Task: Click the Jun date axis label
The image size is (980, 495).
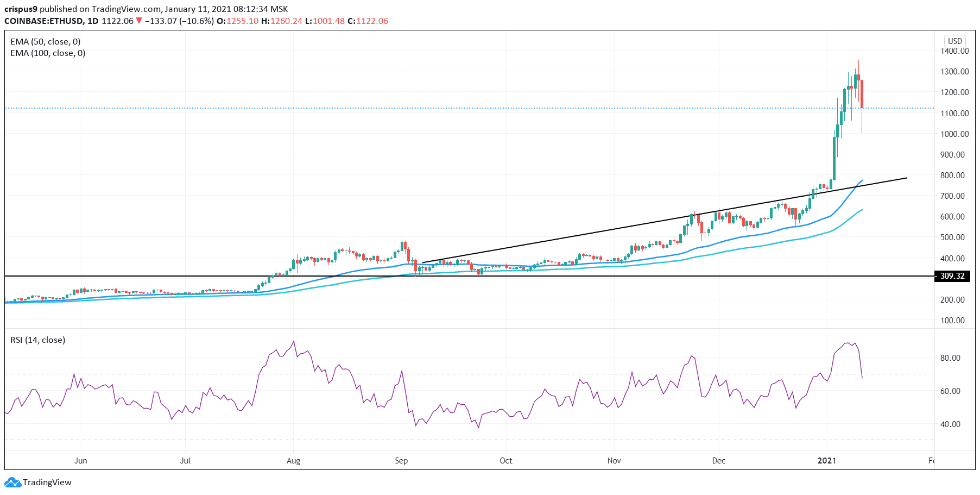Action: [81, 461]
